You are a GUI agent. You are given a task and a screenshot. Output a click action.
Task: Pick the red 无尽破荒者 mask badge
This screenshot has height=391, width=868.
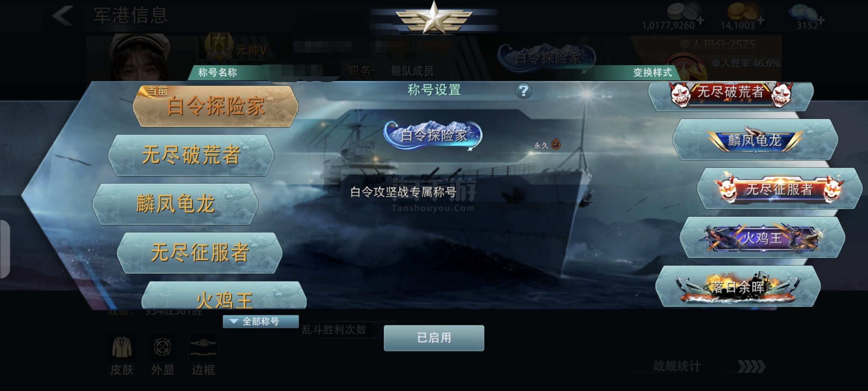coord(731,95)
